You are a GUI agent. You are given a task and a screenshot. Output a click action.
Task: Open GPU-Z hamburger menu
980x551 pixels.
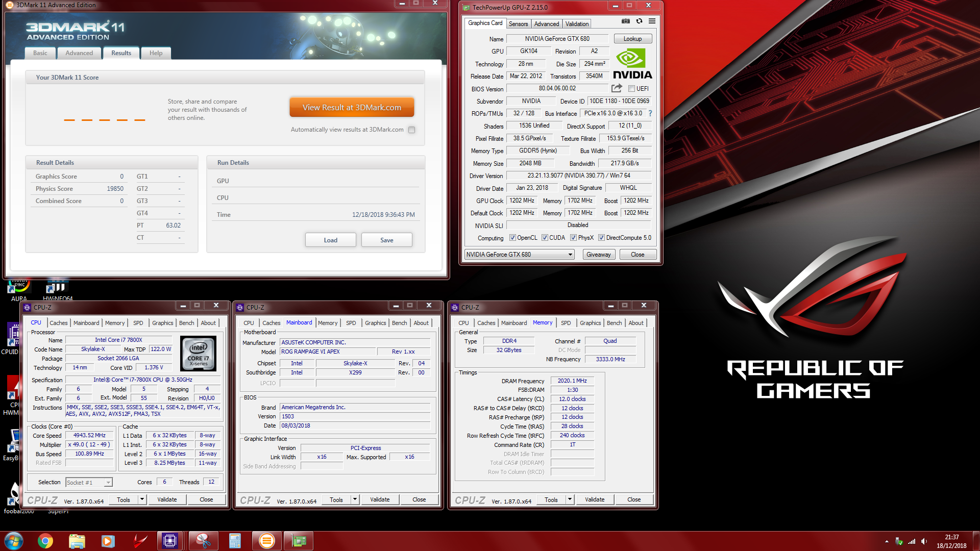pyautogui.click(x=652, y=21)
